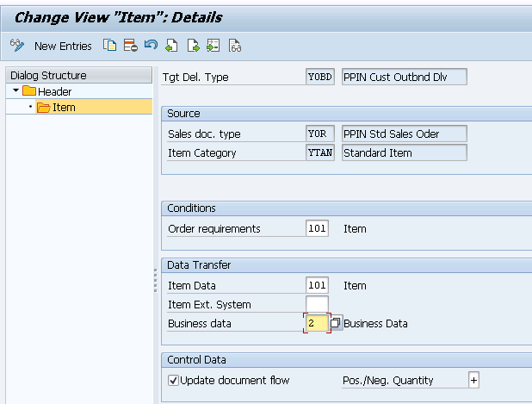
Task: Click the Other entry position icon
Action: pos(213,45)
